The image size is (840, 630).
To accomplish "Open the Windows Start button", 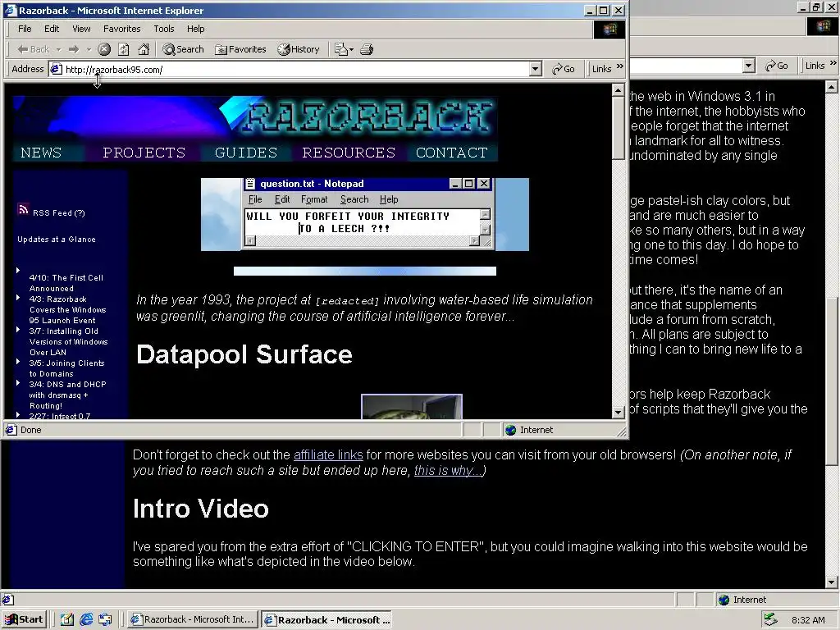I will (x=25, y=619).
